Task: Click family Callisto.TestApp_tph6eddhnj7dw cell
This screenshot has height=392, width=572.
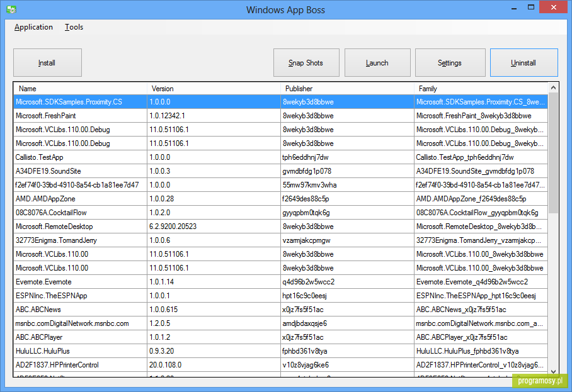Action: [481, 157]
